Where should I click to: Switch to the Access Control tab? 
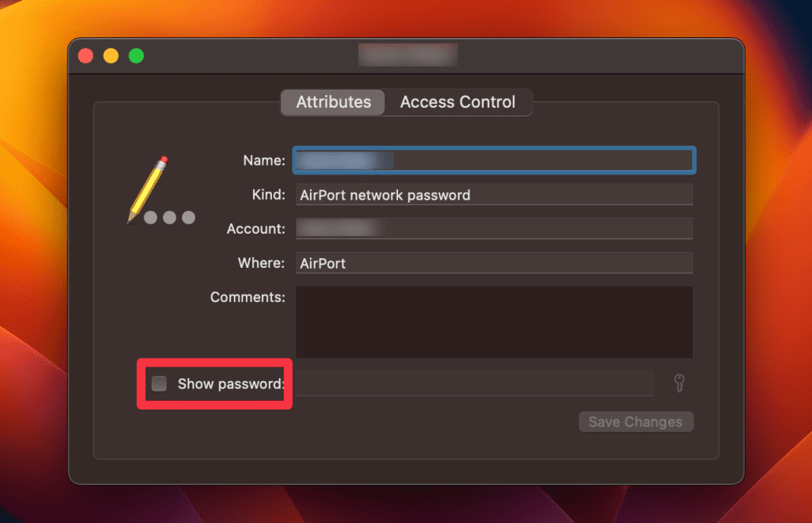coord(458,102)
